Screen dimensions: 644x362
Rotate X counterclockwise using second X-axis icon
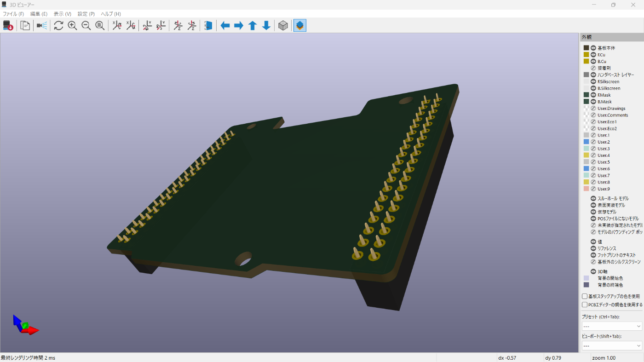(131, 26)
